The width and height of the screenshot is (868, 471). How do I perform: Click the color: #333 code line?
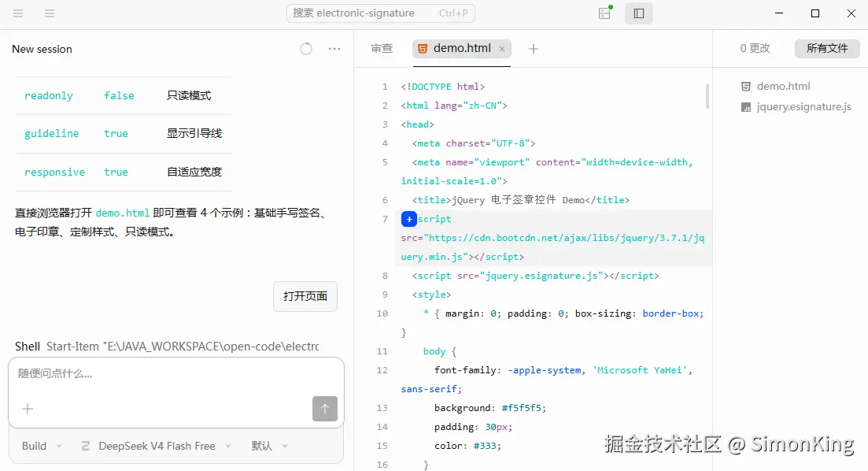(x=467, y=446)
